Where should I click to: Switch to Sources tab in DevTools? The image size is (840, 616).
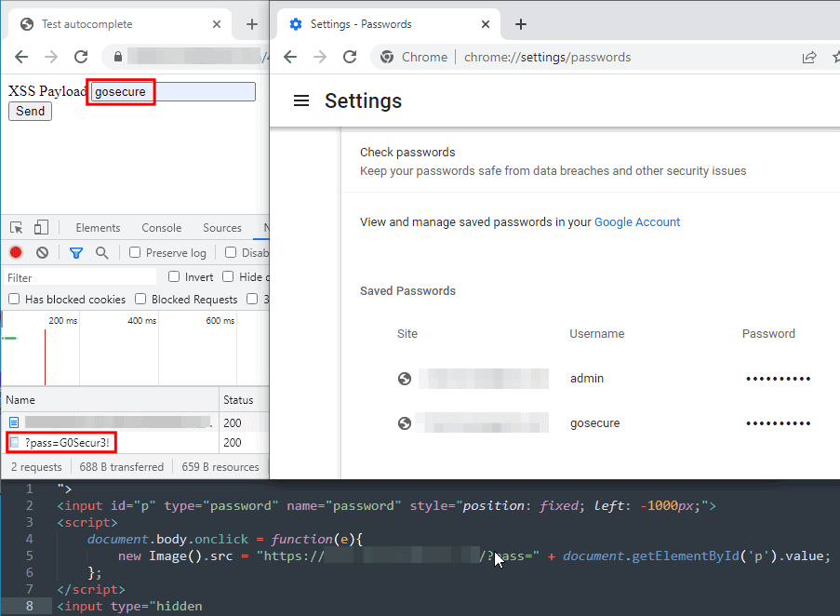click(222, 228)
